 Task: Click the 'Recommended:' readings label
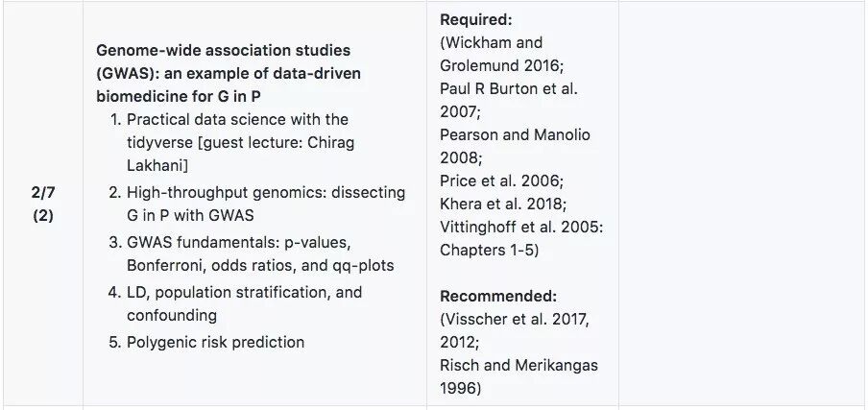click(497, 296)
